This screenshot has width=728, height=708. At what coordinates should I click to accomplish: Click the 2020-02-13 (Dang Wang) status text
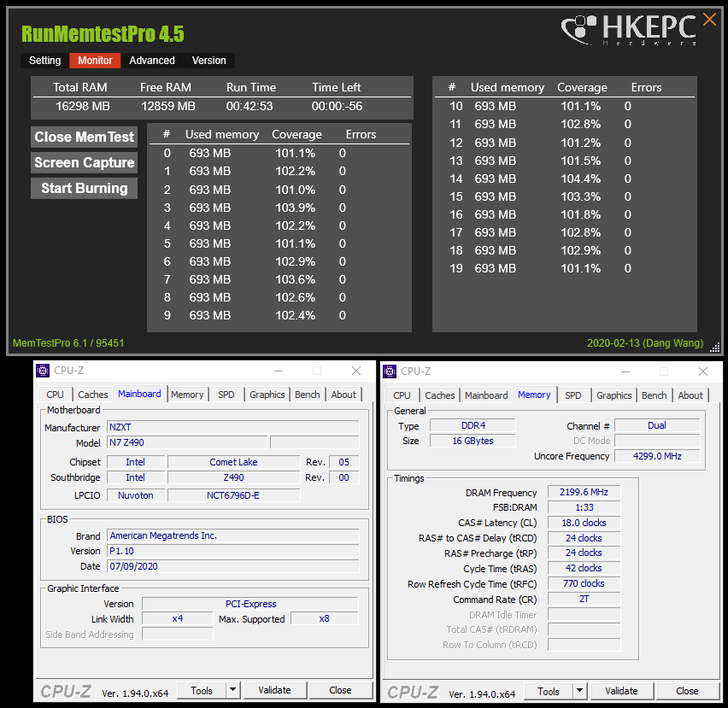645,343
